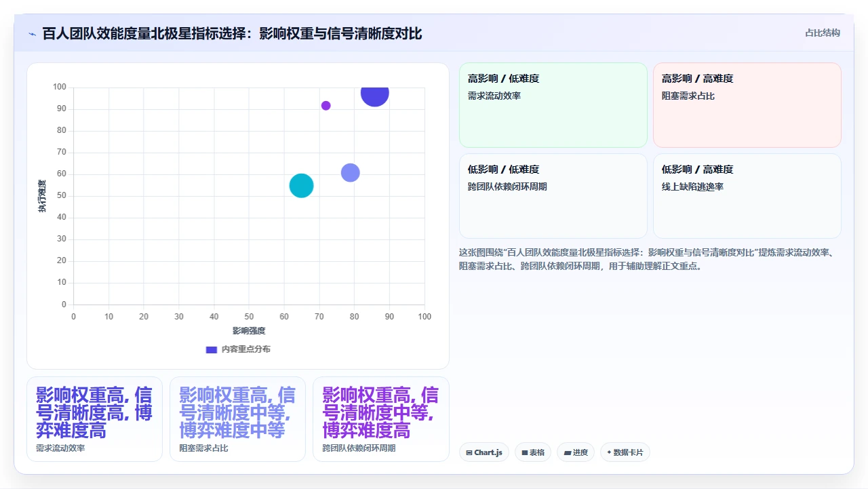The height and width of the screenshot is (489, 868).
Task: Click the lightning icon beside the title
Action: pos(32,34)
